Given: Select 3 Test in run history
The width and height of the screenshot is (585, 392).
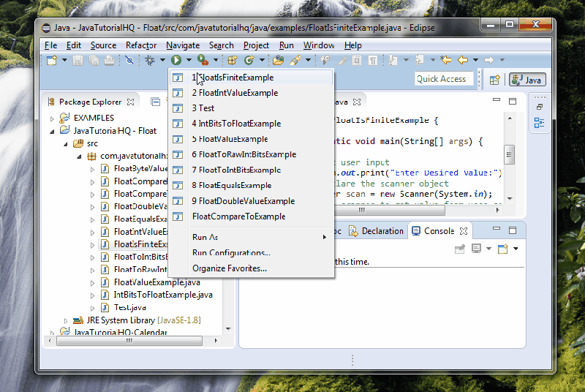Looking at the screenshot, I should [251, 108].
